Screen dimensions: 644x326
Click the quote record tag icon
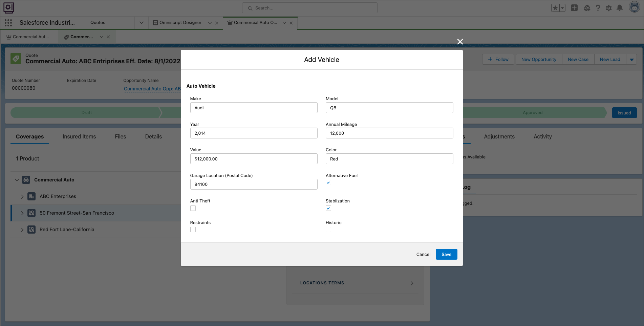point(16,59)
